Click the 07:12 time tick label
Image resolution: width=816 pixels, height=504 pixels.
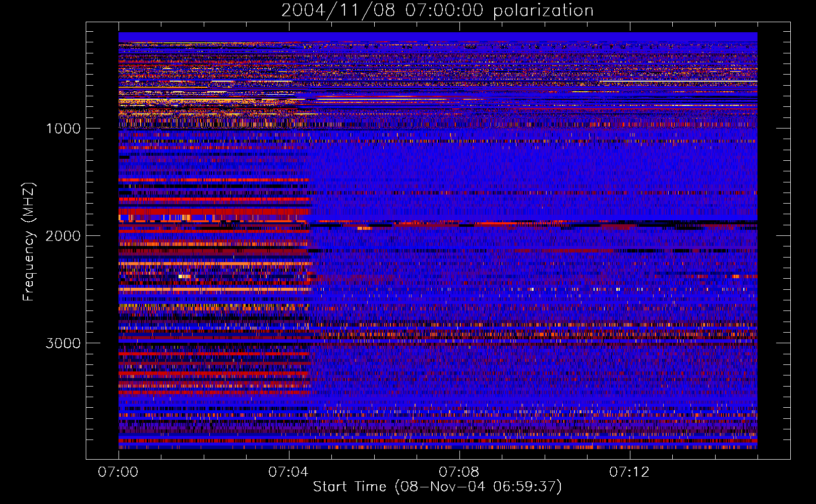629,472
